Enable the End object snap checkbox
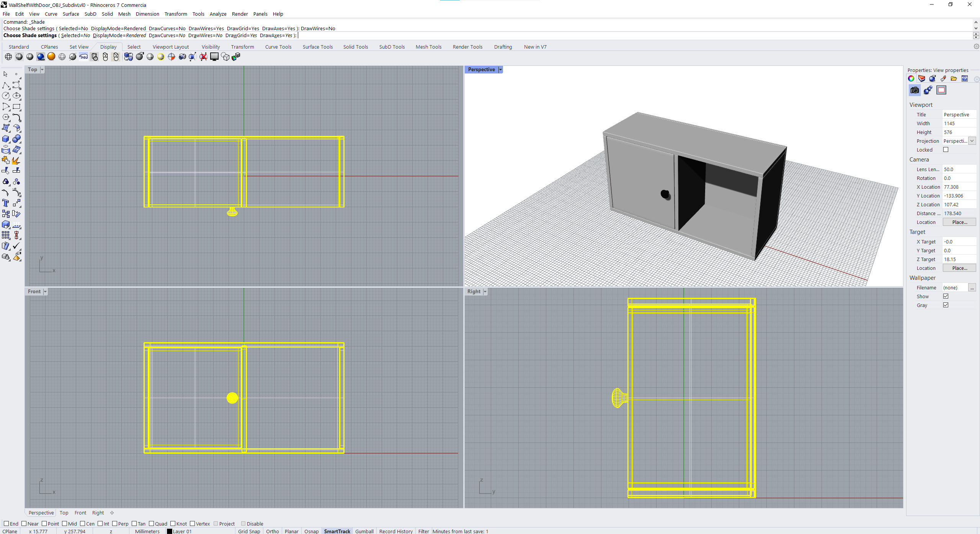The image size is (980, 534). click(6, 524)
